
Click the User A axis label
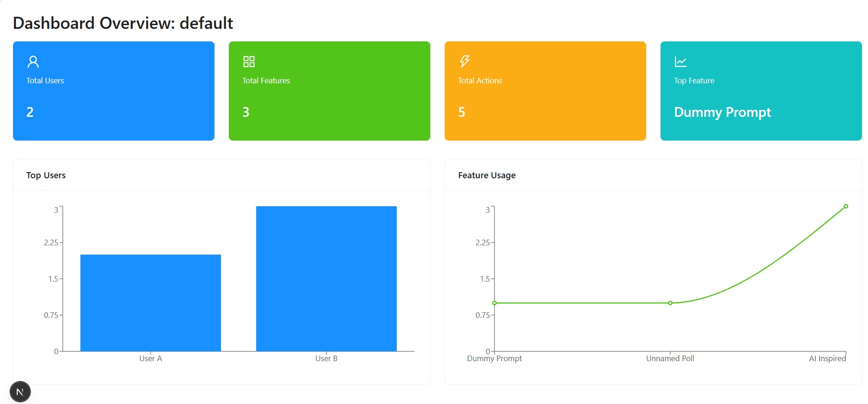[x=151, y=358]
